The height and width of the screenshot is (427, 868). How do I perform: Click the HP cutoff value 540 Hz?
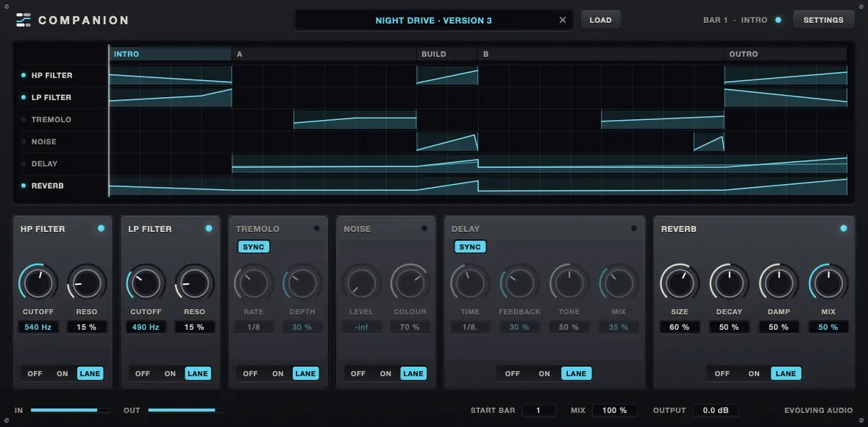coord(38,328)
